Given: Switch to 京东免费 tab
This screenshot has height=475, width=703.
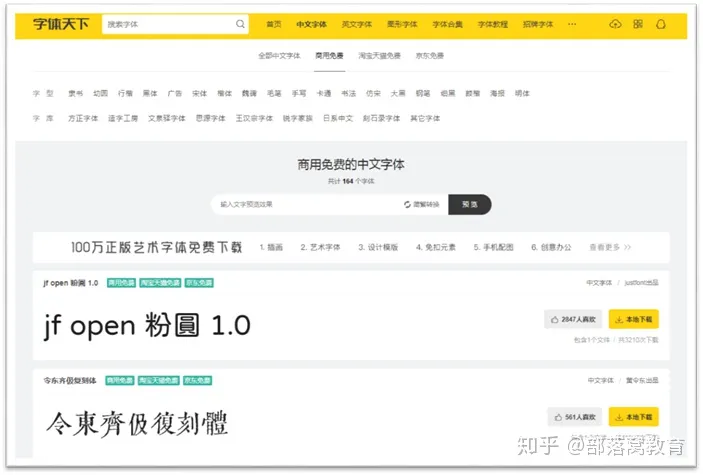Looking at the screenshot, I should point(430,56).
